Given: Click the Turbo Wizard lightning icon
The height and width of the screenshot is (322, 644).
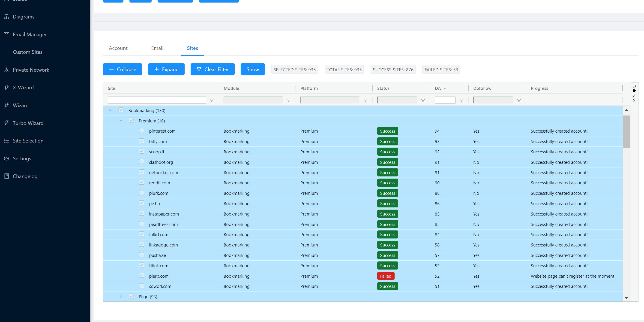Looking at the screenshot, I should coord(7,123).
